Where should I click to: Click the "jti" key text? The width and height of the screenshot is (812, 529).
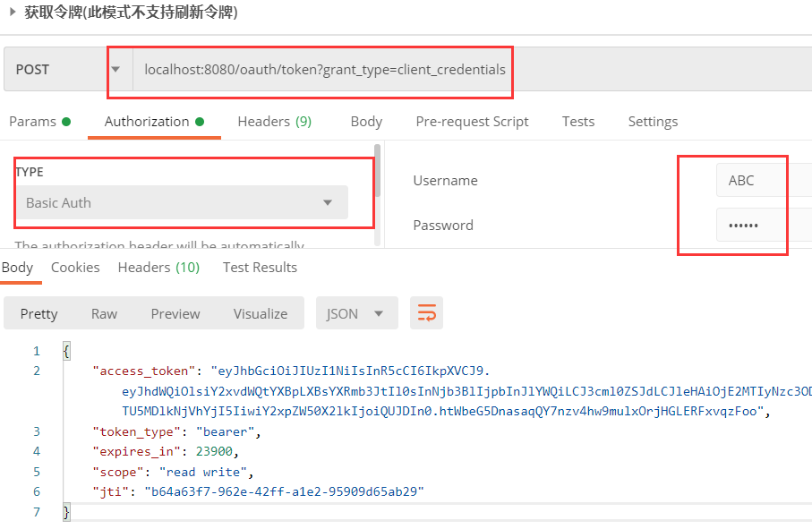pyautogui.click(x=110, y=491)
